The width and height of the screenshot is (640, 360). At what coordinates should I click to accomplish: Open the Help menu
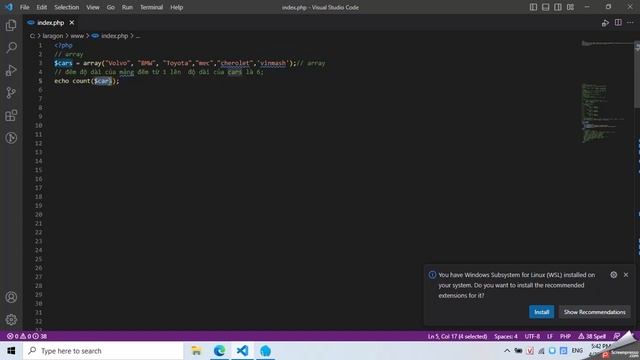[176, 7]
